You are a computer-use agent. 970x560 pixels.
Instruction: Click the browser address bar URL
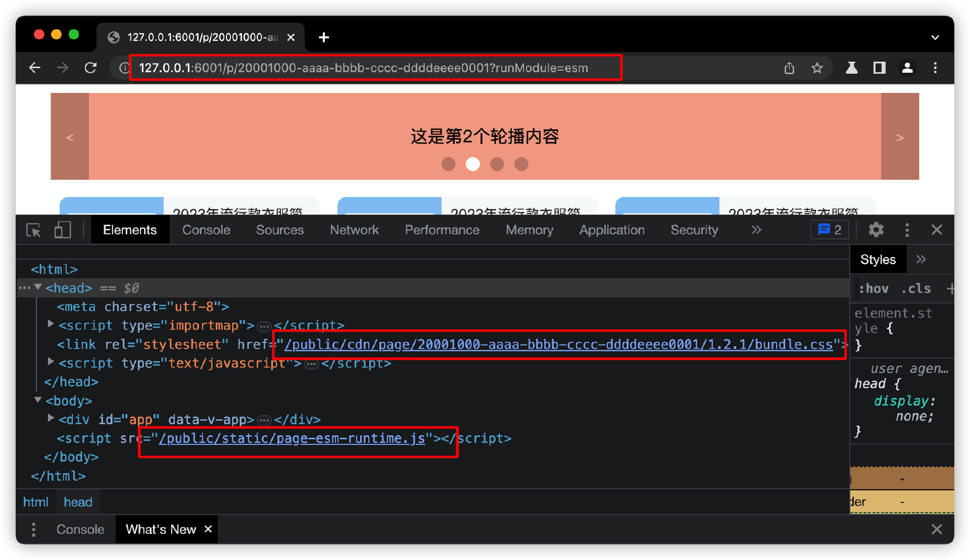pos(364,68)
